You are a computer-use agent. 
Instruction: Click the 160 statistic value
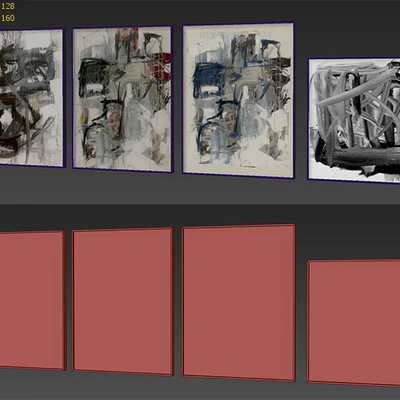click(8, 18)
